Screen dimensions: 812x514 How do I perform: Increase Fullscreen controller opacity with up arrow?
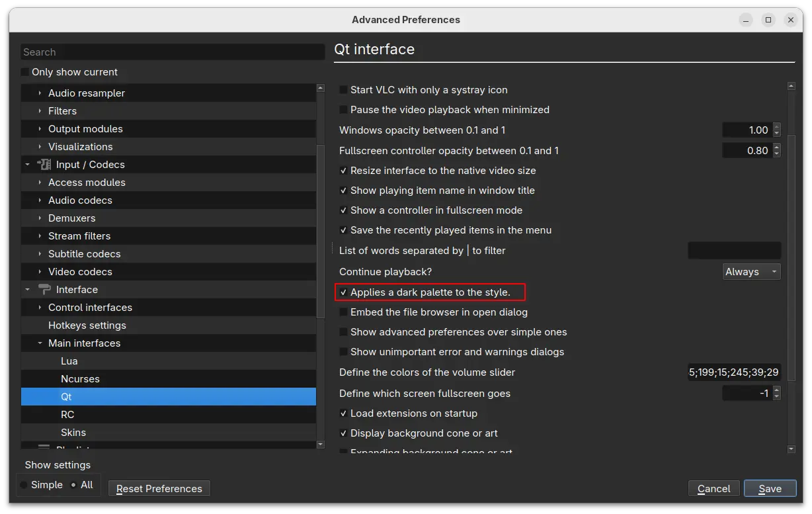pos(776,147)
